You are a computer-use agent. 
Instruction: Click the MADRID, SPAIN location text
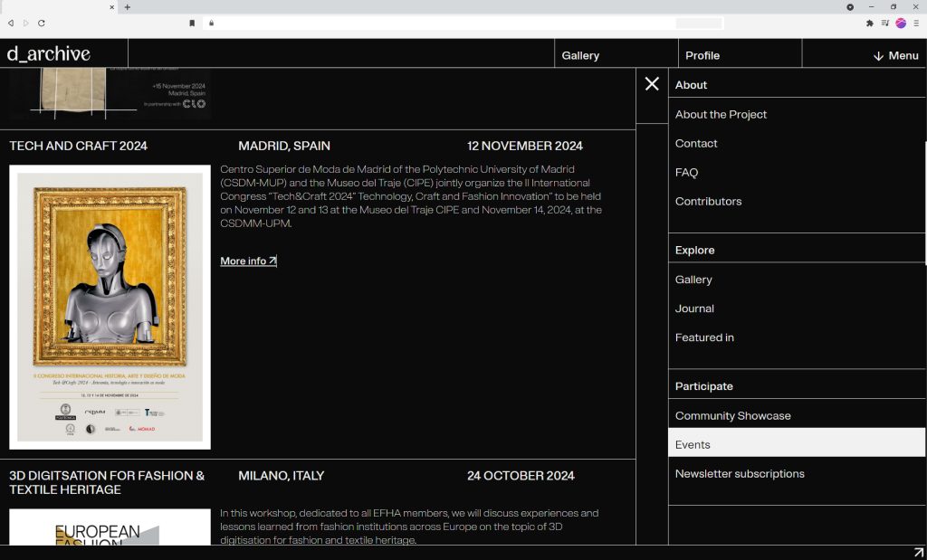tap(284, 146)
